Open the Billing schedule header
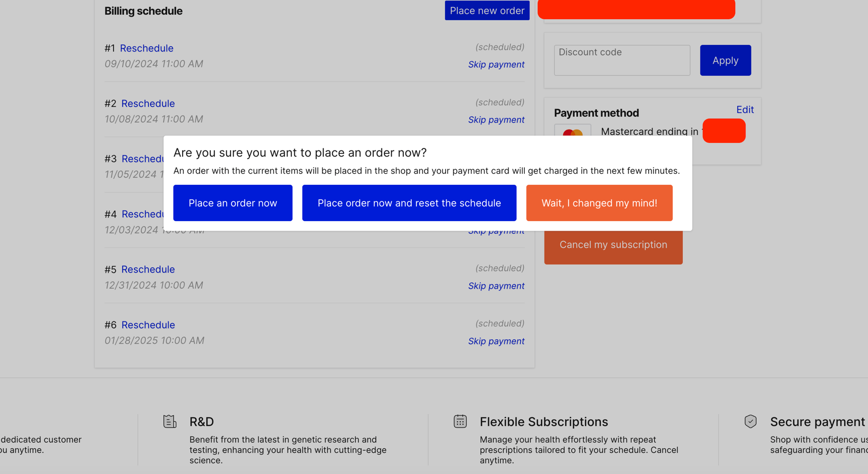Viewport: 868px width, 474px height. pyautogui.click(x=143, y=11)
